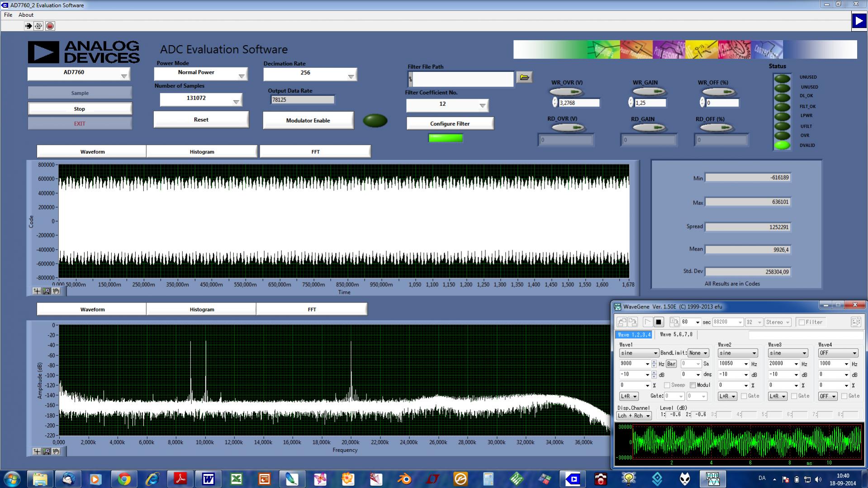Viewport: 868px width, 488px height.
Task: Click the Sample button
Action: point(80,93)
